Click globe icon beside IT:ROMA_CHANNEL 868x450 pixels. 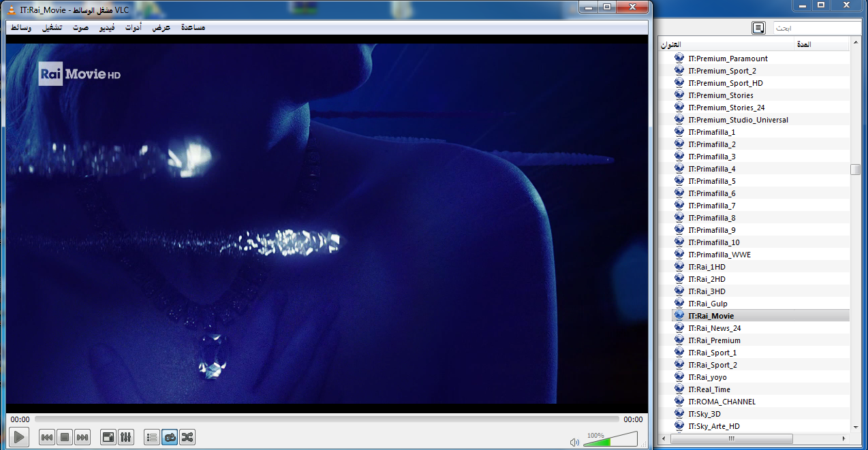[x=679, y=401]
